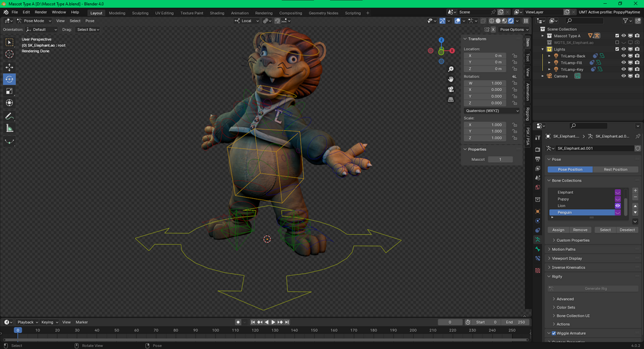Image resolution: width=644 pixels, height=349 pixels.
Task: Click the Rest Position button
Action: pos(615,169)
